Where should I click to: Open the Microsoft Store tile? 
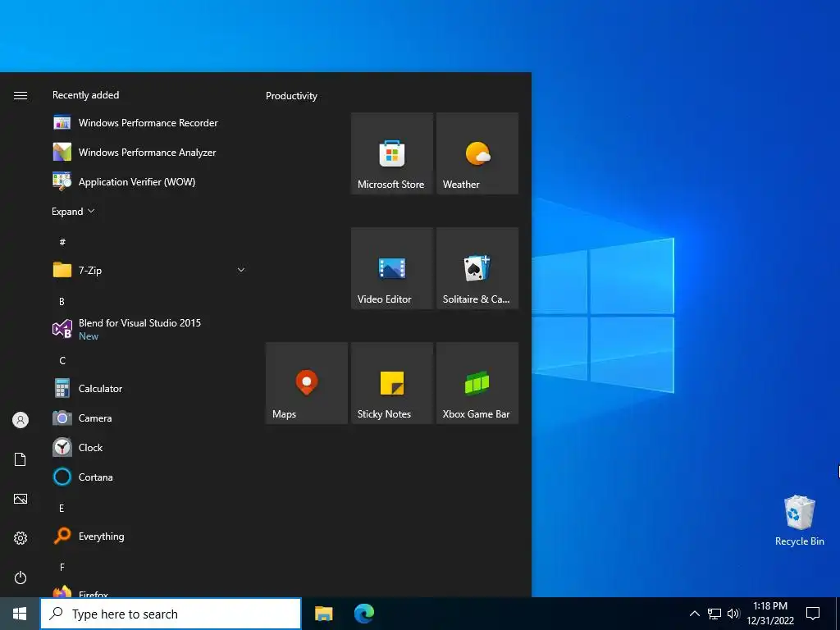[x=391, y=153]
